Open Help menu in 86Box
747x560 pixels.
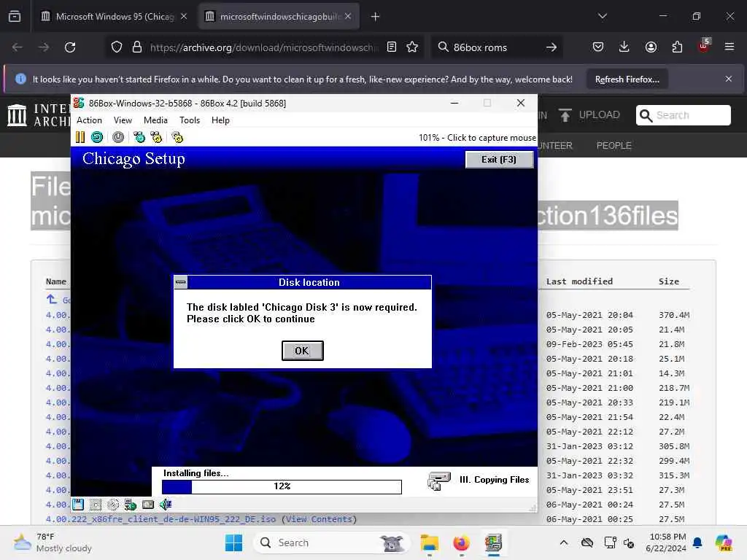click(220, 120)
